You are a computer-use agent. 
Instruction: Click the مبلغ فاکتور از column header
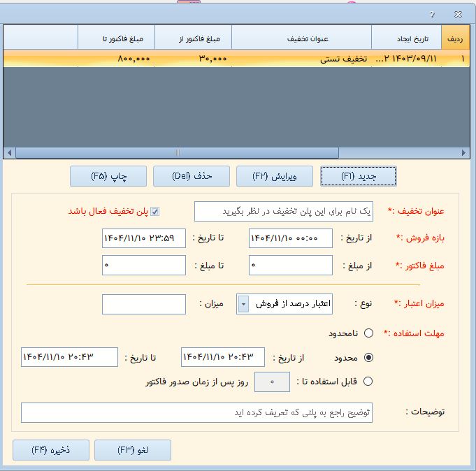192,38
